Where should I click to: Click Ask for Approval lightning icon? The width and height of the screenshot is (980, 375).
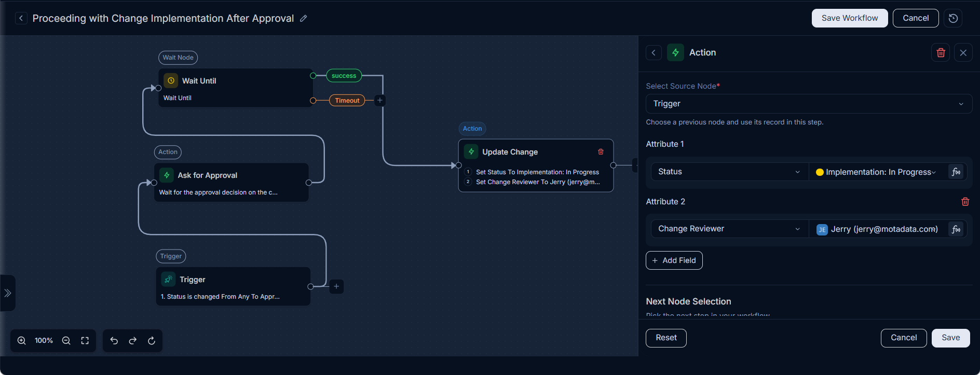[x=167, y=175]
